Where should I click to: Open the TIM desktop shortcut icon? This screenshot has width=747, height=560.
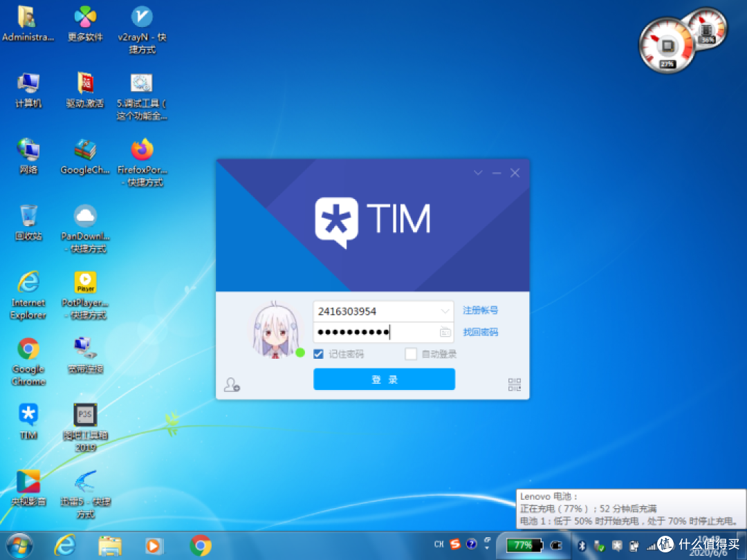click(x=28, y=422)
